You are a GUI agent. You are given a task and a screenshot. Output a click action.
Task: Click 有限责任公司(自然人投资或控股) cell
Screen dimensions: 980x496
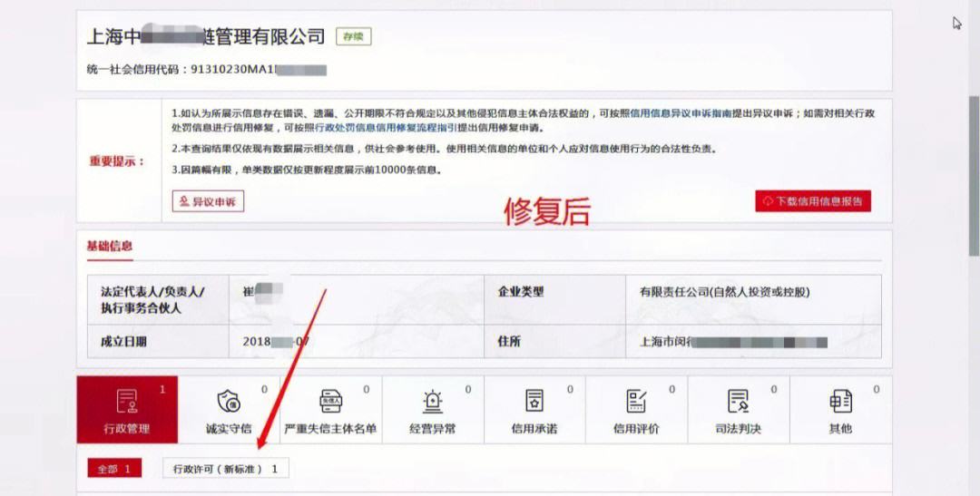point(753,299)
